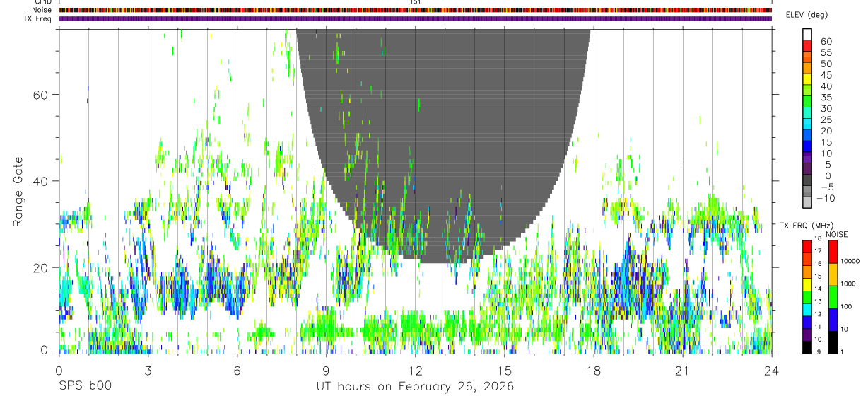Click the 35 label on the ELEV scale

pos(826,98)
